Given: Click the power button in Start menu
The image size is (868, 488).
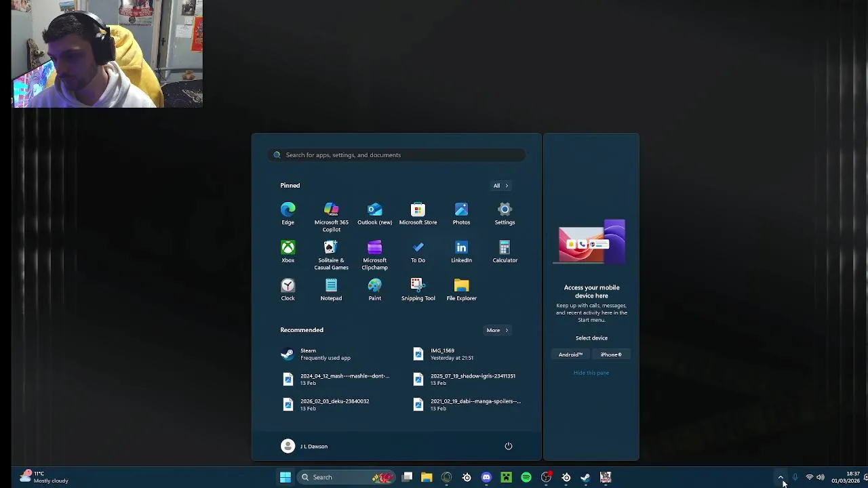Looking at the screenshot, I should click(x=508, y=446).
